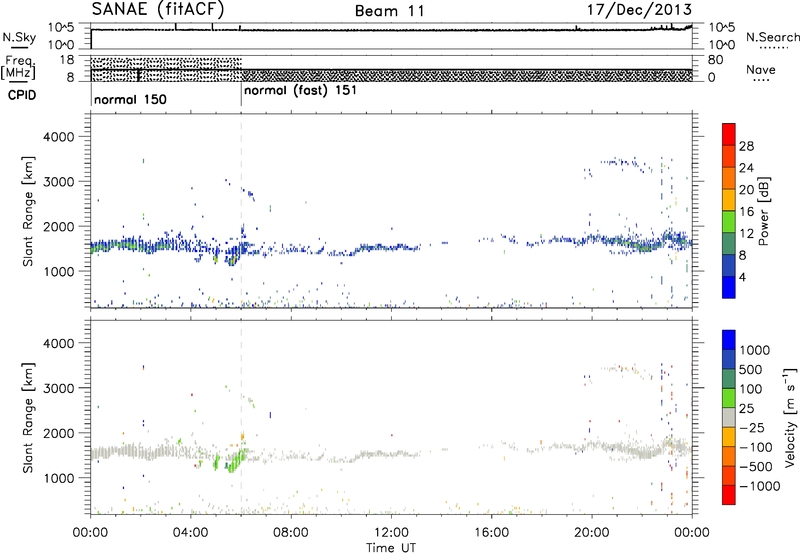Click the velocity panel 'Slant Range [km]' label
This screenshot has height=554, width=800.
pyautogui.click(x=28, y=417)
